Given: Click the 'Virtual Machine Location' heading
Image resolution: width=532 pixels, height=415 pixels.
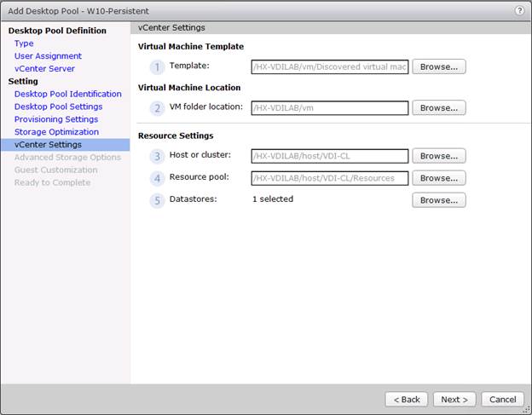Looking at the screenshot, I should (189, 88).
